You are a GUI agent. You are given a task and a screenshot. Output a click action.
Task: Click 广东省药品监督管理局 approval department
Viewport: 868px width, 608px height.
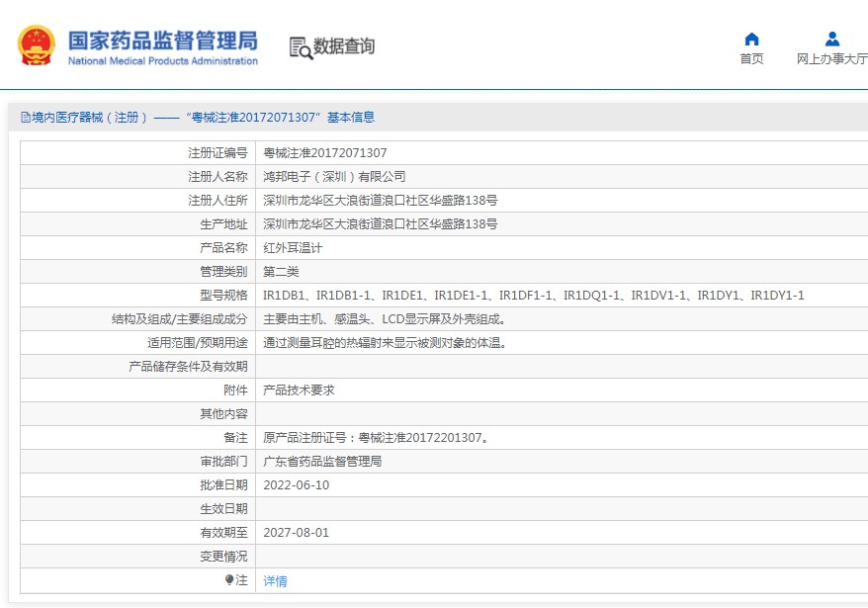pos(322,462)
